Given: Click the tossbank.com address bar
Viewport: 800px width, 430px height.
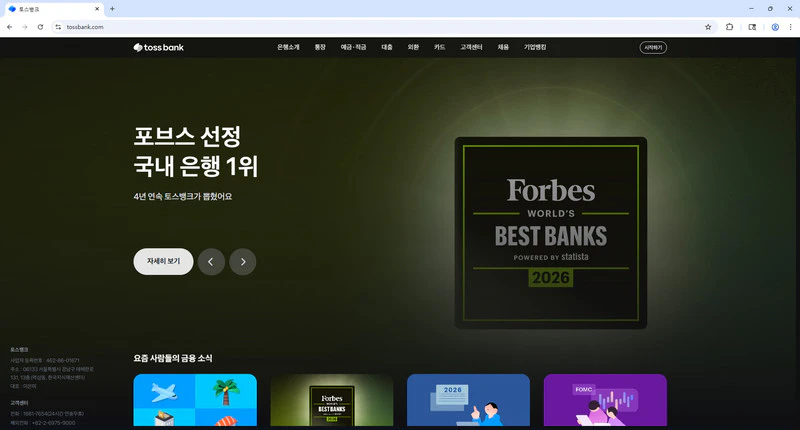Looking at the screenshot, I should [383, 27].
